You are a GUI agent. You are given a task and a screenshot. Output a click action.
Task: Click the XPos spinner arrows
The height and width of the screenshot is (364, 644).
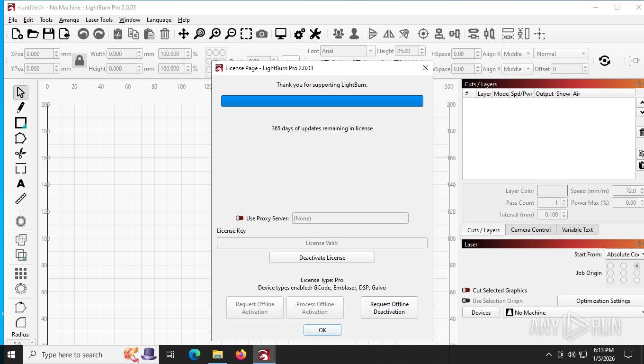pyautogui.click(x=56, y=54)
